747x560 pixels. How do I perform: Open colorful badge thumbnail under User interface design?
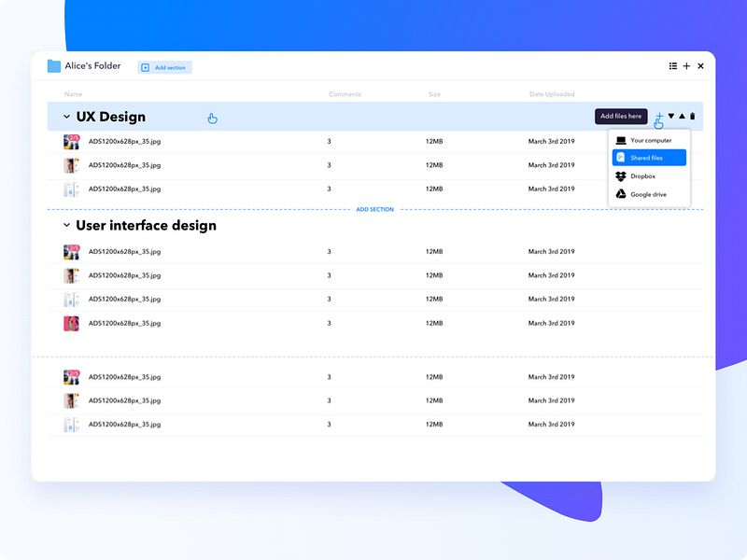point(72,251)
